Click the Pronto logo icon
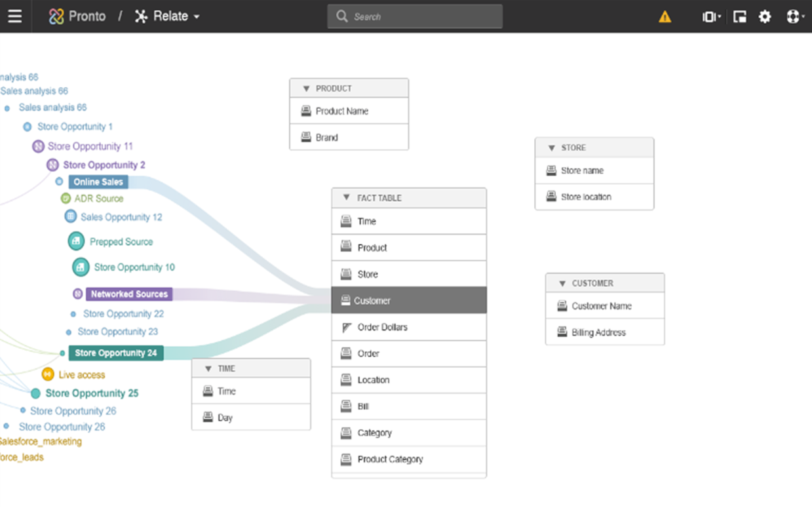Screen dimensions: 812x508 pos(56,16)
